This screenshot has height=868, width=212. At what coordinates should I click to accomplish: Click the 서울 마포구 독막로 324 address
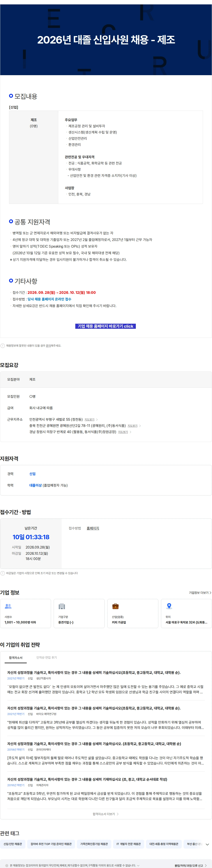[186, 622]
